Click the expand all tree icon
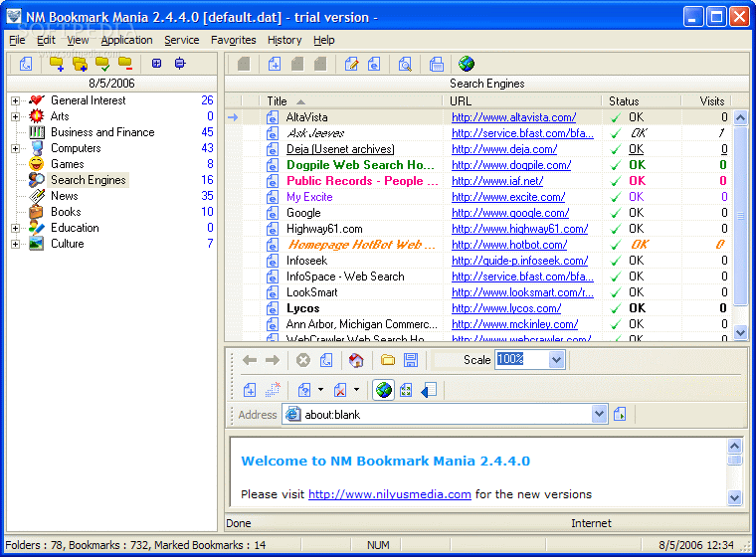This screenshot has width=756, height=557. click(157, 64)
